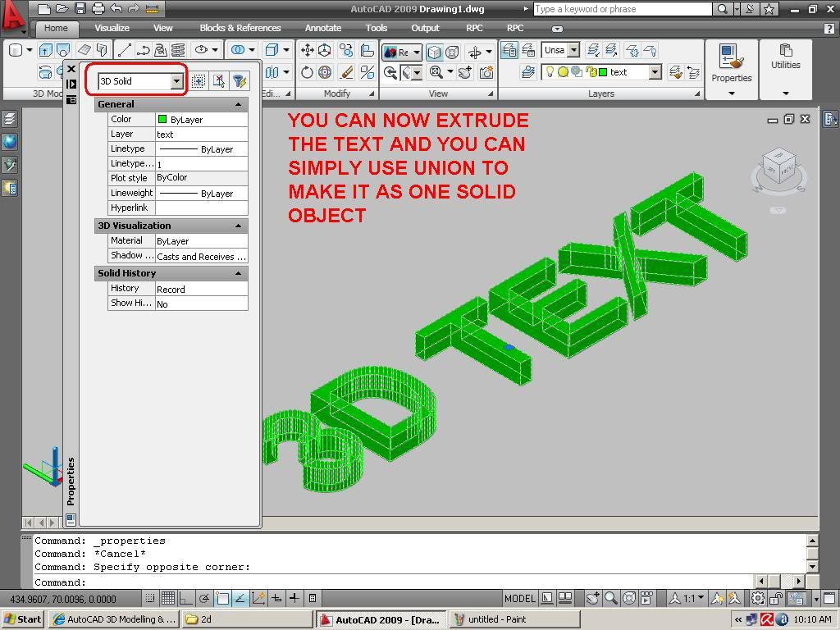Collapse the General properties section
Viewport: 840px width, 630px height.
238,104
